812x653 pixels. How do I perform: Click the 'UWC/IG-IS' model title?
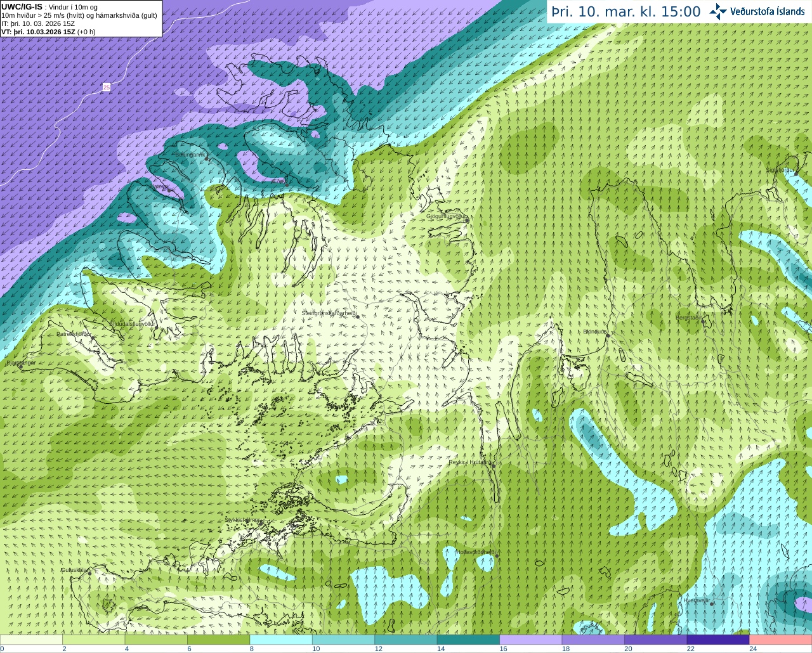click(22, 6)
